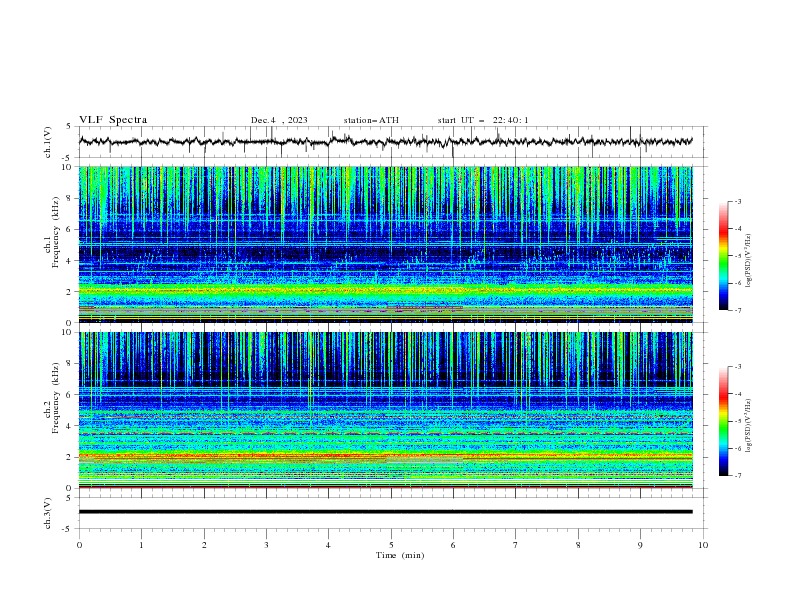This screenshot has width=792, height=612.
Task: Click the '-3' value on ch.1 color bar
Action: pos(737,201)
